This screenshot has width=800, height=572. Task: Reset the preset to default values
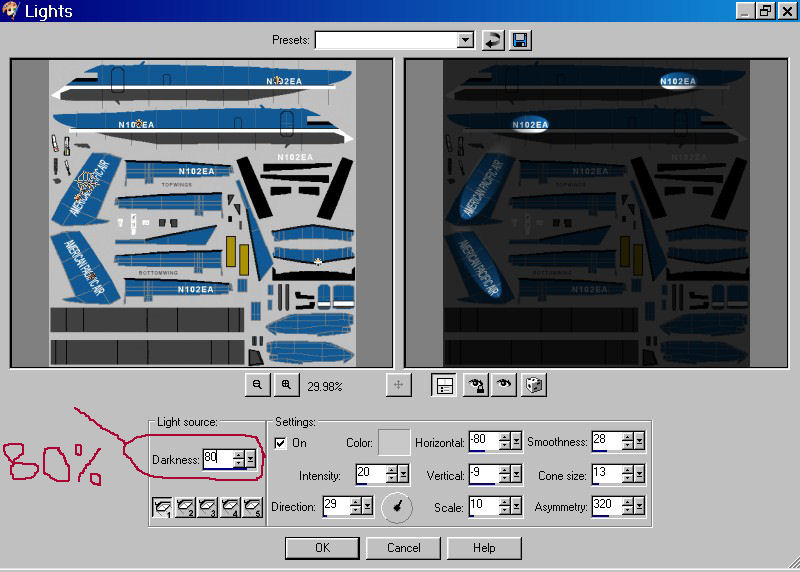[493, 40]
